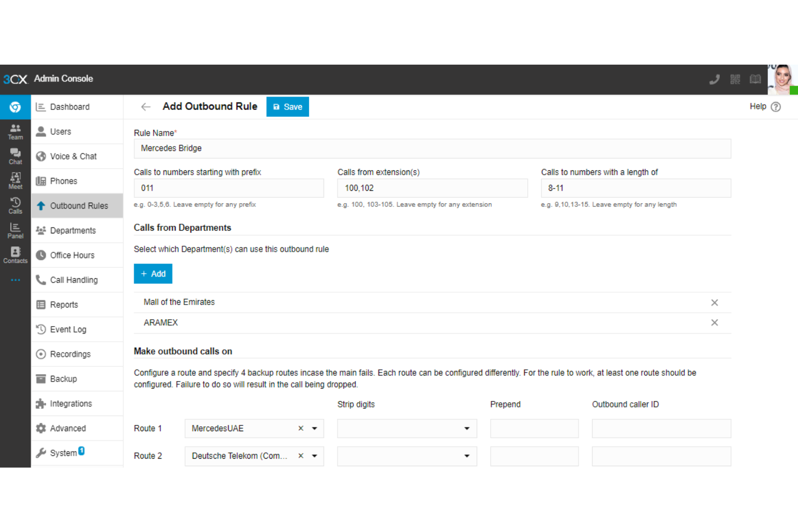The height and width of the screenshot is (532, 798).
Task: Open the Strip digits dropdown for Route 1
Action: [467, 428]
